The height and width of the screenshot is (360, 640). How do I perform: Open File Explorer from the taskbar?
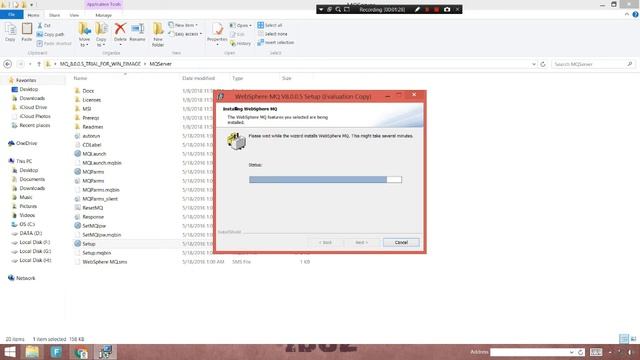click(x=32, y=352)
